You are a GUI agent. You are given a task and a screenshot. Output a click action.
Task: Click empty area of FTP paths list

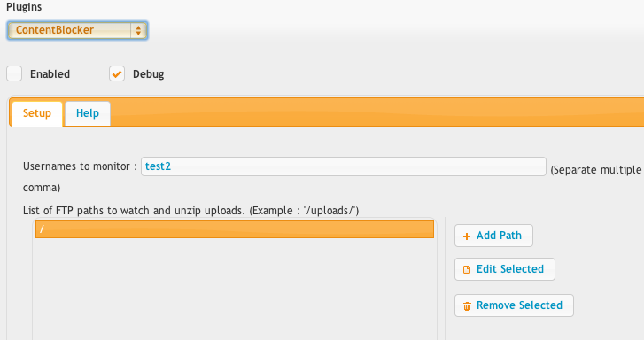235,288
